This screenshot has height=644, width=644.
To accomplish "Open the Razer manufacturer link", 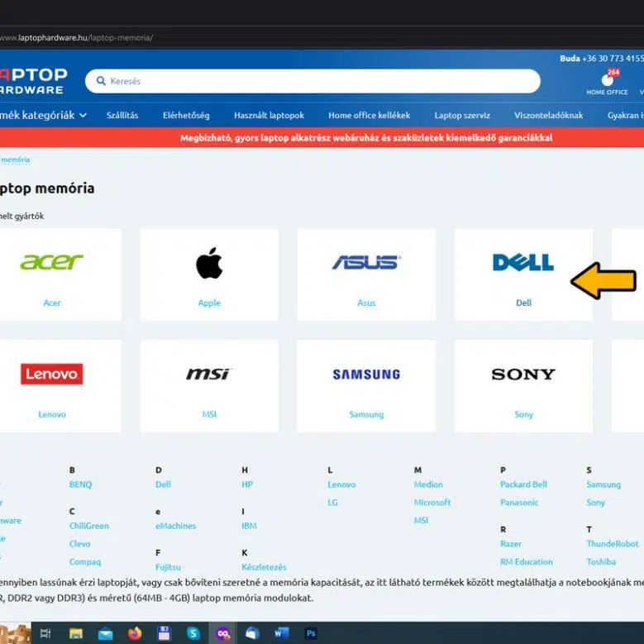I will click(511, 544).
